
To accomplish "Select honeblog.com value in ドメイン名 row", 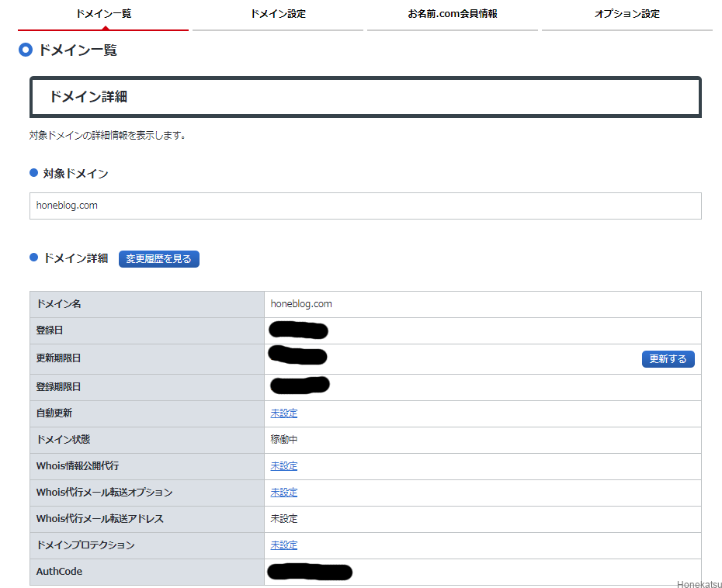I will coord(301,304).
